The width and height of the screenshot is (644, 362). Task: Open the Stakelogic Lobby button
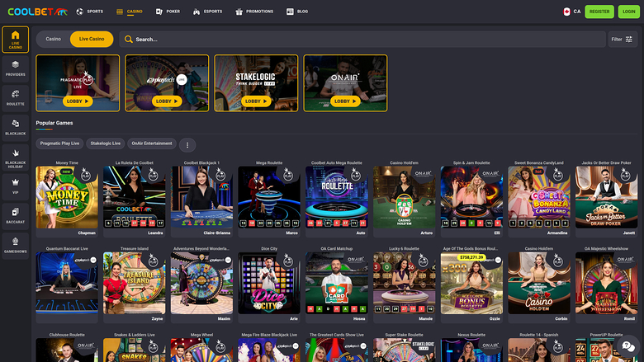(256, 101)
